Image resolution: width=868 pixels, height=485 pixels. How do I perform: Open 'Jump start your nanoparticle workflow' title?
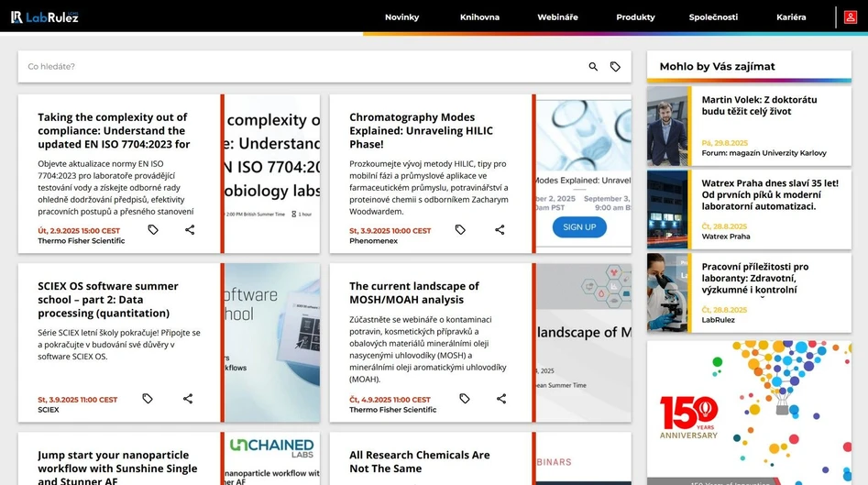tap(117, 468)
